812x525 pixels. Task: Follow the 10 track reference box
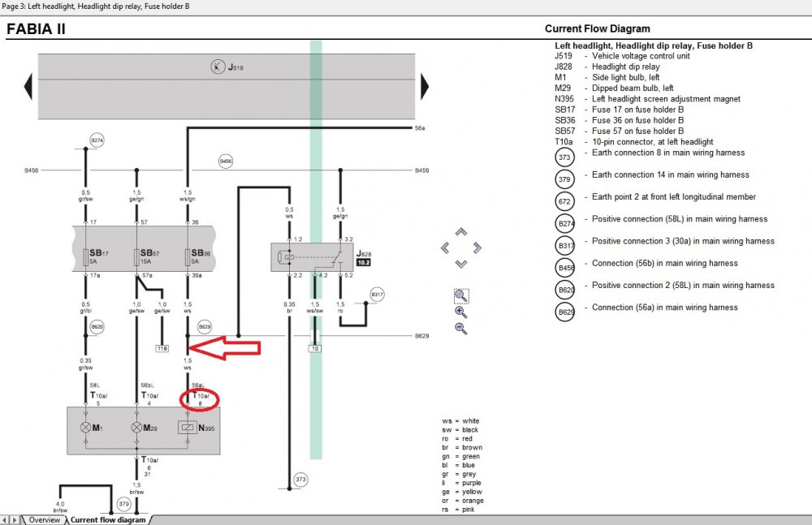pos(315,348)
